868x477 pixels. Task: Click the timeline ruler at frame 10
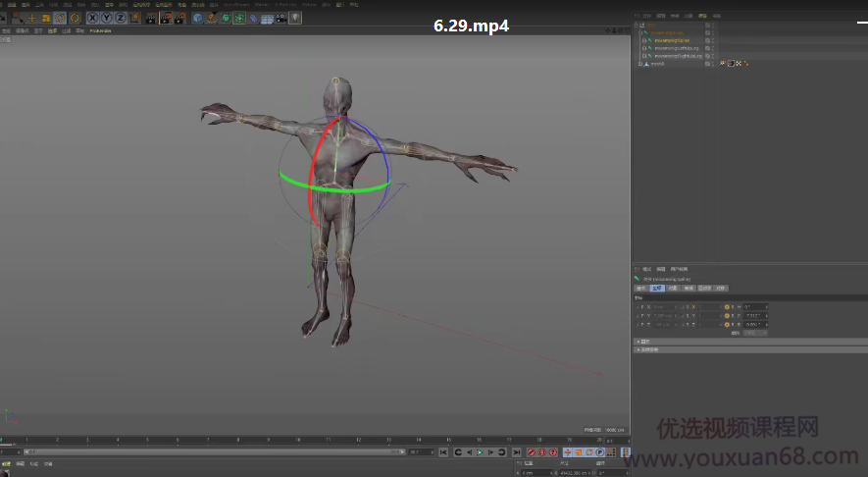tap(298, 441)
